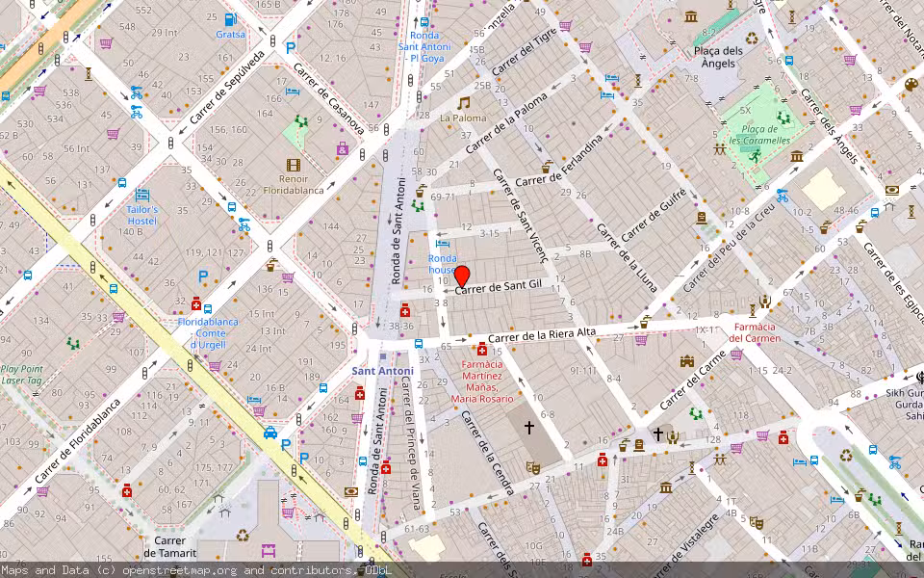Select the Carrer de Tamarit label
This screenshot has width=924, height=578.
tap(169, 547)
